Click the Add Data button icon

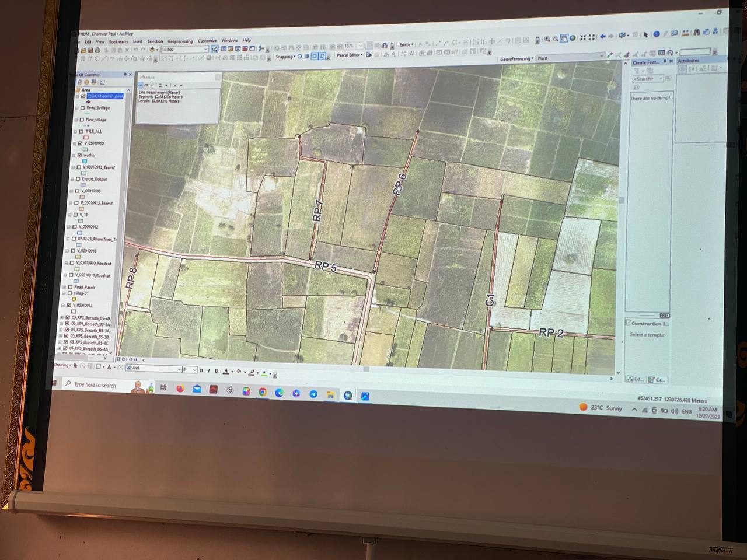(152, 50)
